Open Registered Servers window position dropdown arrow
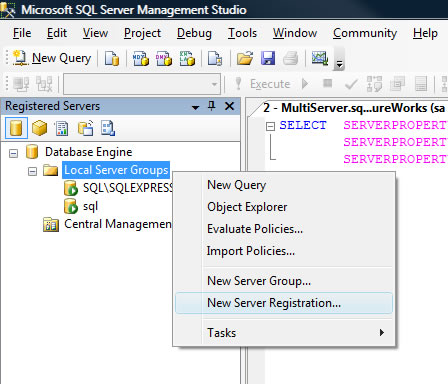The image size is (448, 384). tap(196, 107)
